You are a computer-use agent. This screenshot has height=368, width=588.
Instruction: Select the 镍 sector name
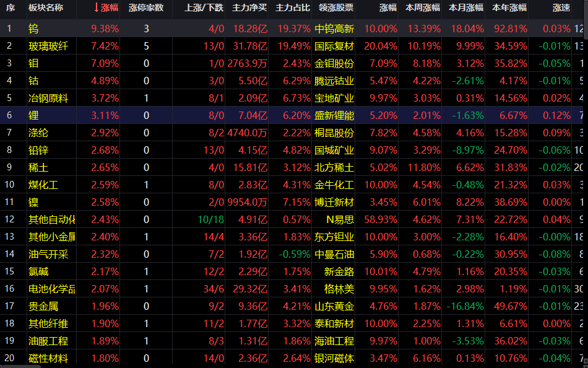33,202
